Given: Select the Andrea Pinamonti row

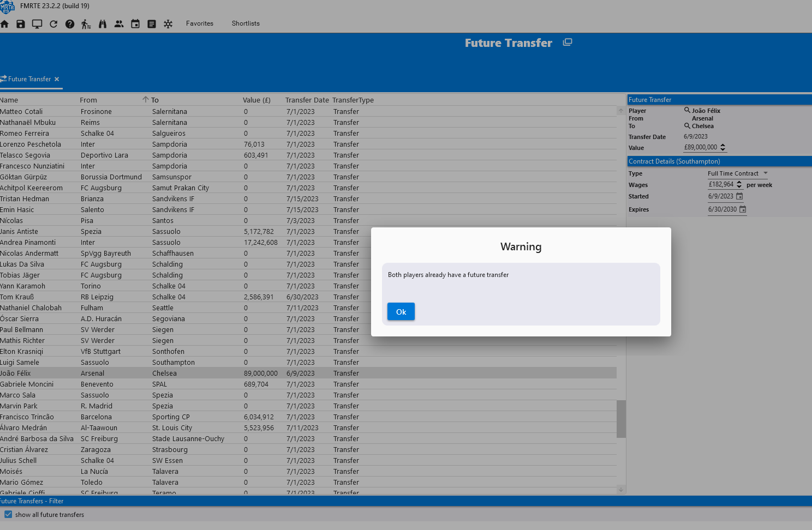Looking at the screenshot, I should coord(308,242).
